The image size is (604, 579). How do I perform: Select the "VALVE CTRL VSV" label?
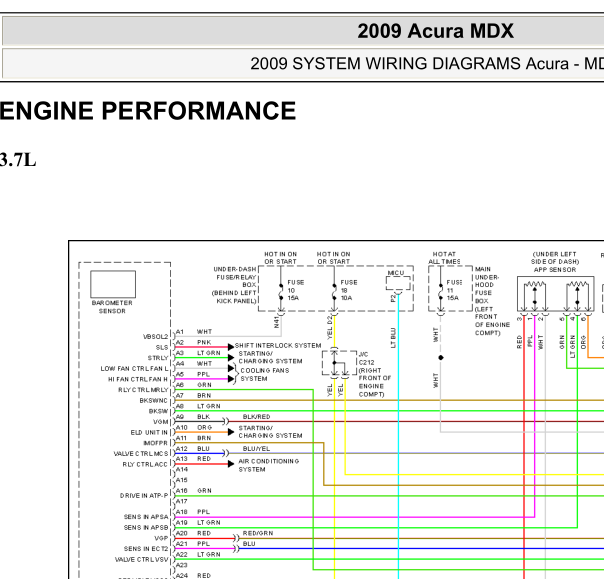[x=141, y=559]
